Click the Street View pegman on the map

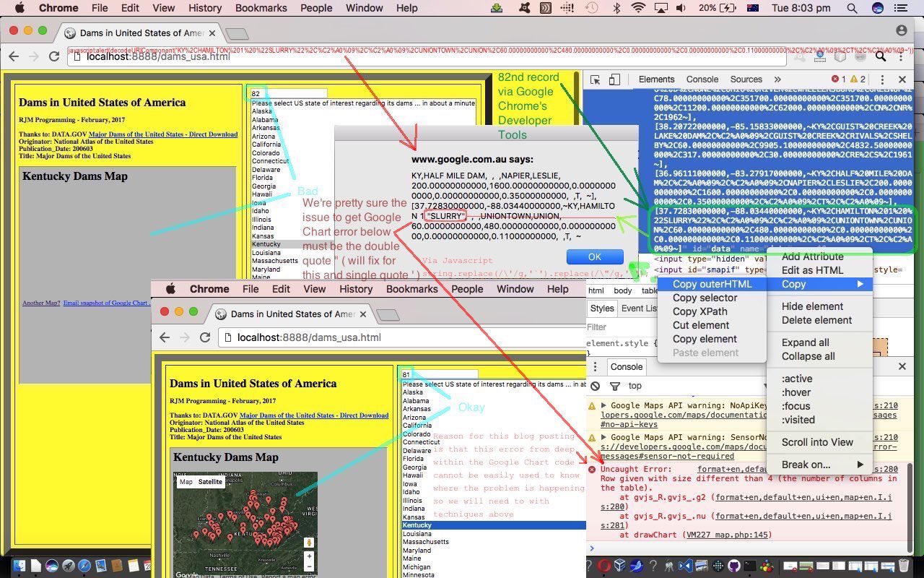309,543
